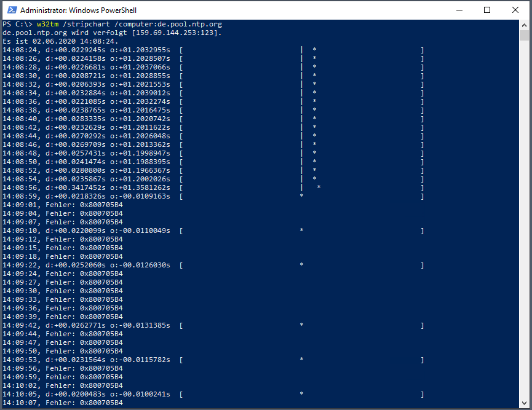Click the 'PS C:\>' prompt
The height and width of the screenshot is (410, 532).
coord(18,25)
